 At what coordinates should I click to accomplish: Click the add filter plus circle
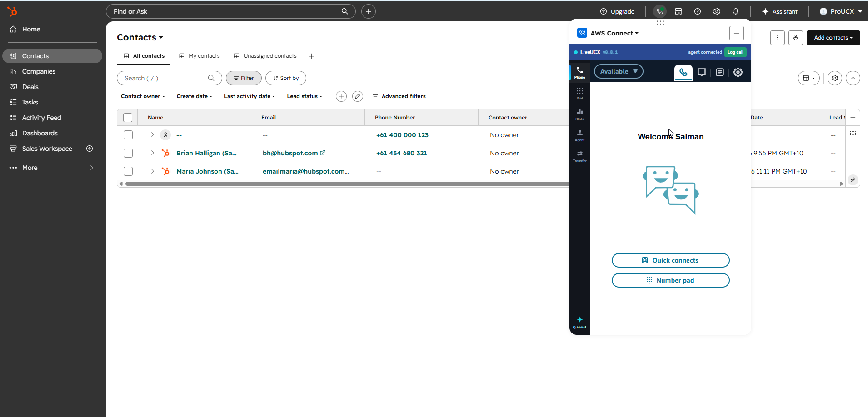341,96
